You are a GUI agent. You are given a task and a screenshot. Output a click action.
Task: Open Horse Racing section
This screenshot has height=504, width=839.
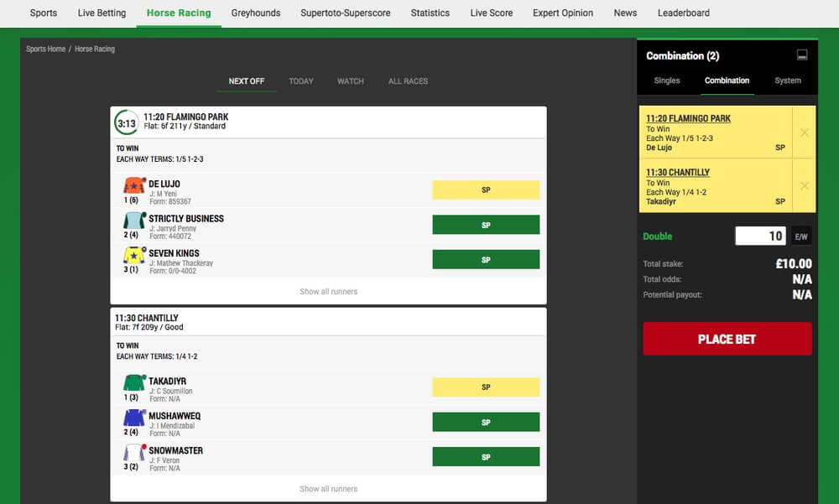click(179, 13)
